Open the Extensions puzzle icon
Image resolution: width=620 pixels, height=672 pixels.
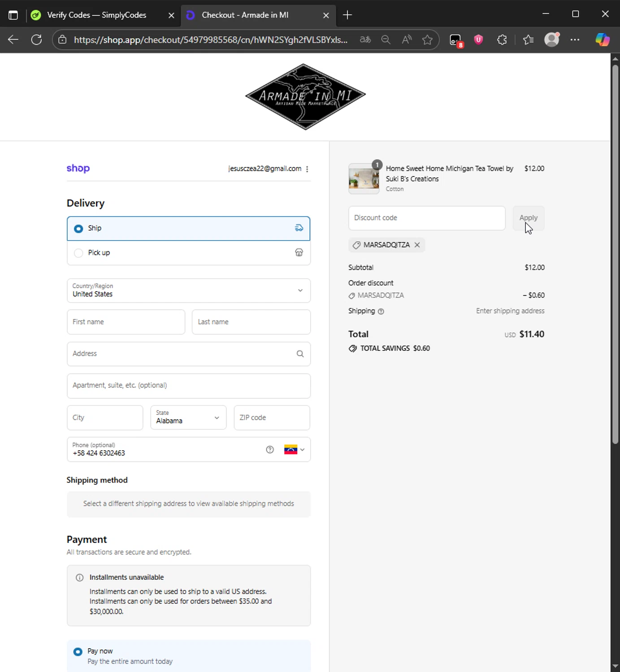click(502, 40)
